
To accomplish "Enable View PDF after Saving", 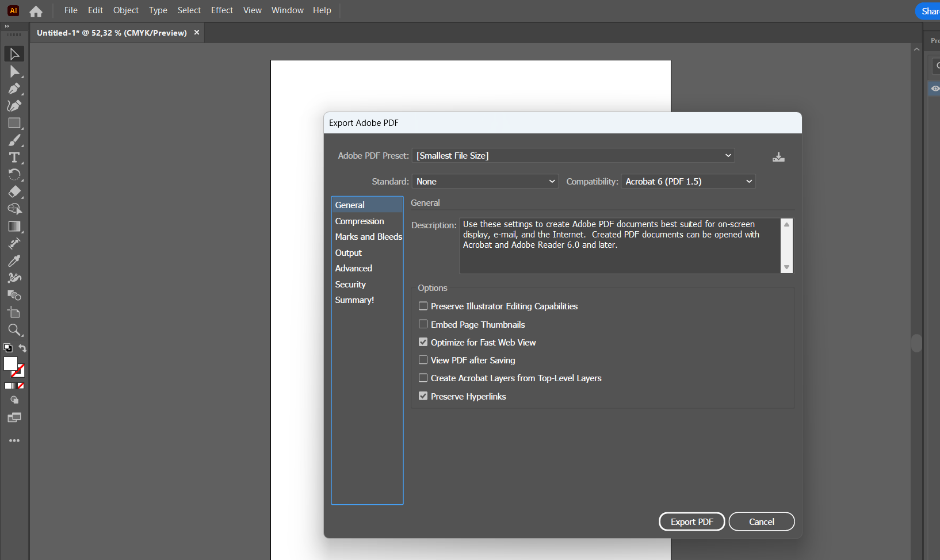I will coord(423,360).
